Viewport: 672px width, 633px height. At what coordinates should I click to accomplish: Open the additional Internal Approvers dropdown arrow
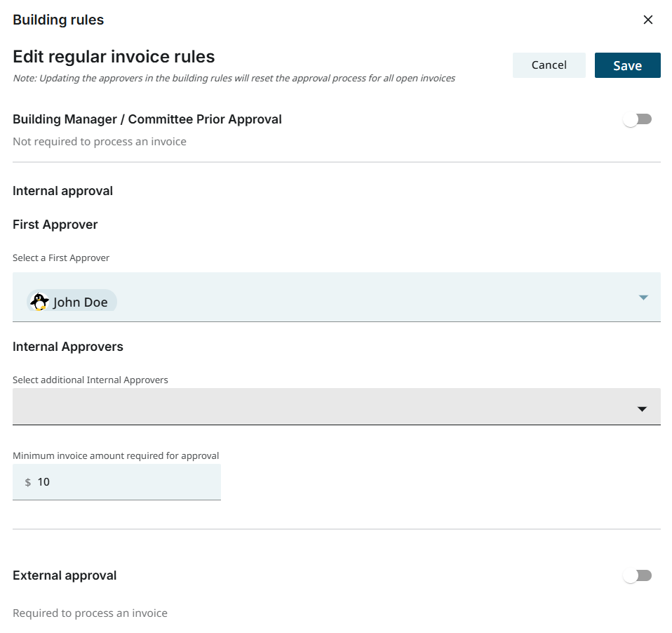pyautogui.click(x=642, y=409)
